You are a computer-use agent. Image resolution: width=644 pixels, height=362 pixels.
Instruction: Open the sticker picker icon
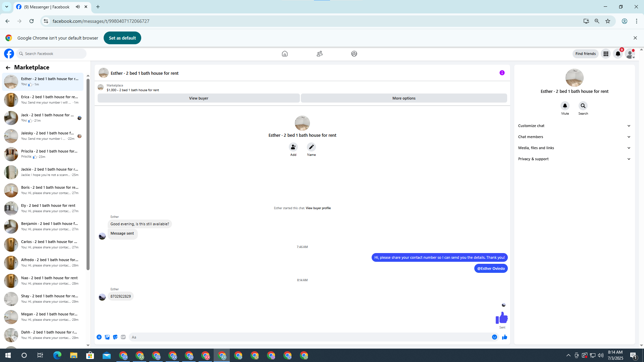point(115,337)
